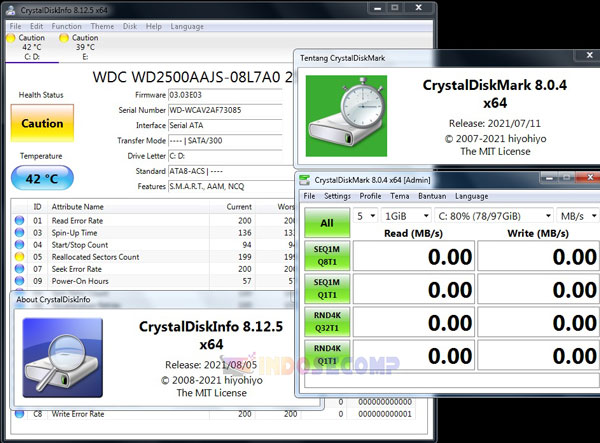Open the File menu in CrystalDiskMark
This screenshot has height=443, width=600.
tap(309, 196)
